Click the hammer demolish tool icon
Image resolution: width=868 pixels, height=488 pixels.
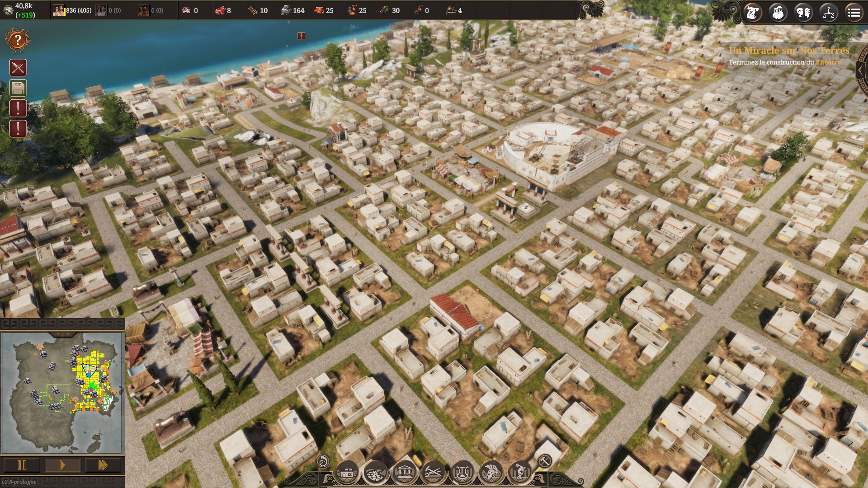pos(544,461)
